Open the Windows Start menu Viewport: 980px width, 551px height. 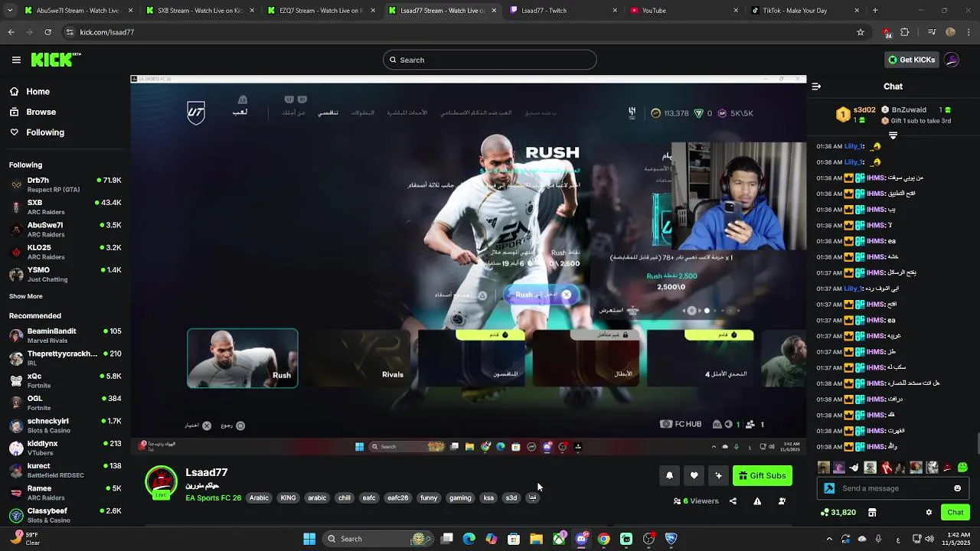(x=309, y=539)
